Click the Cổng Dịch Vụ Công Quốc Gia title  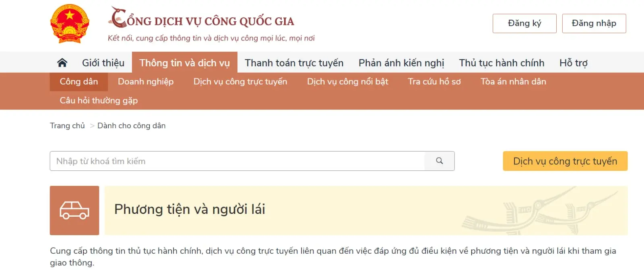click(x=202, y=18)
